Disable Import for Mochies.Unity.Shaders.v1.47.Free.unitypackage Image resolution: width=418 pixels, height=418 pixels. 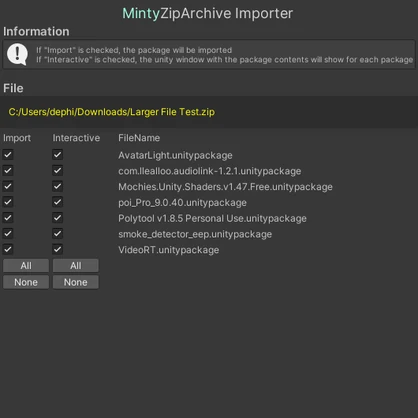pyautogui.click(x=8, y=186)
